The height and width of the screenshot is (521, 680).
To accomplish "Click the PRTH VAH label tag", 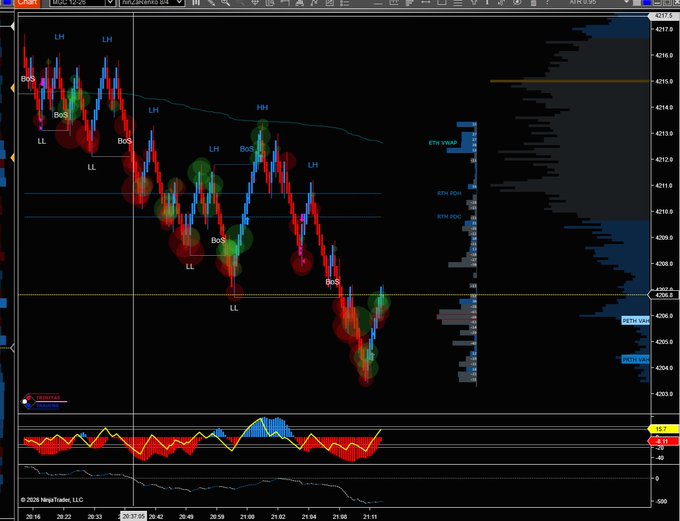I will pos(635,359).
